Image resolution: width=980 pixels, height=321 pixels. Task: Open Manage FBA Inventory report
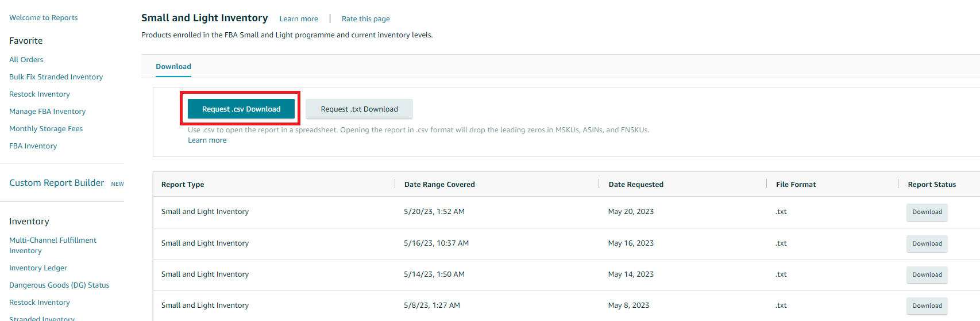[48, 112]
